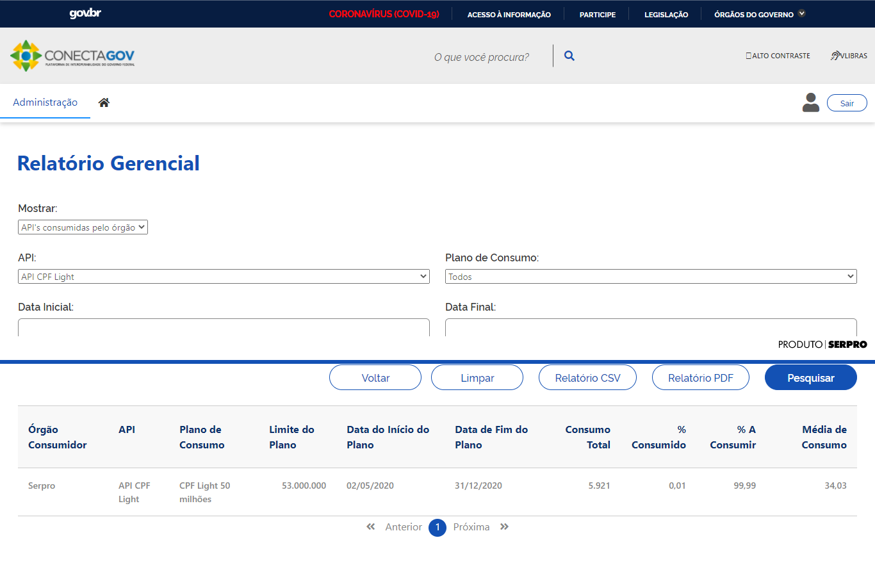Click the search magnifier icon

pyautogui.click(x=569, y=55)
